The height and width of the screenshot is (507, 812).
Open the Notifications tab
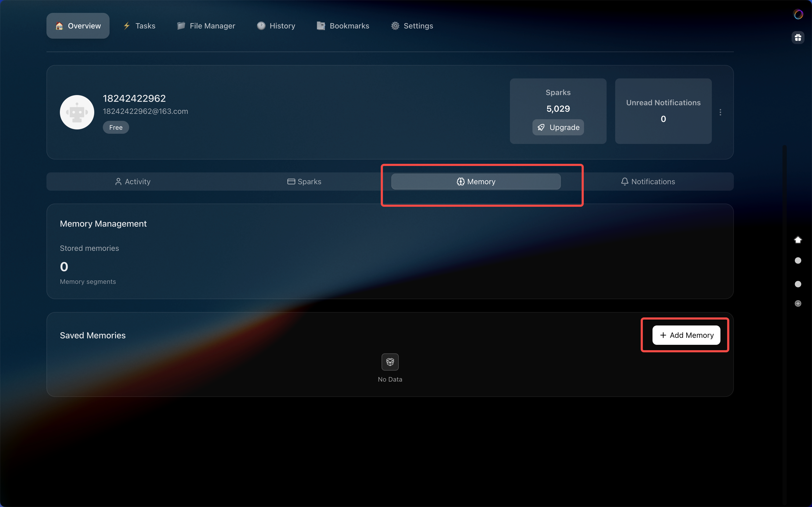coord(648,182)
